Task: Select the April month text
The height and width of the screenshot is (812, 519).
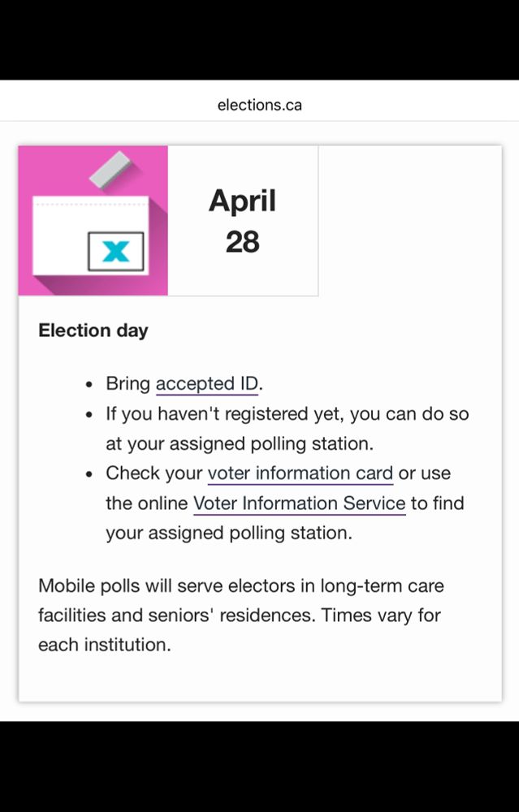Action: pyautogui.click(x=242, y=201)
